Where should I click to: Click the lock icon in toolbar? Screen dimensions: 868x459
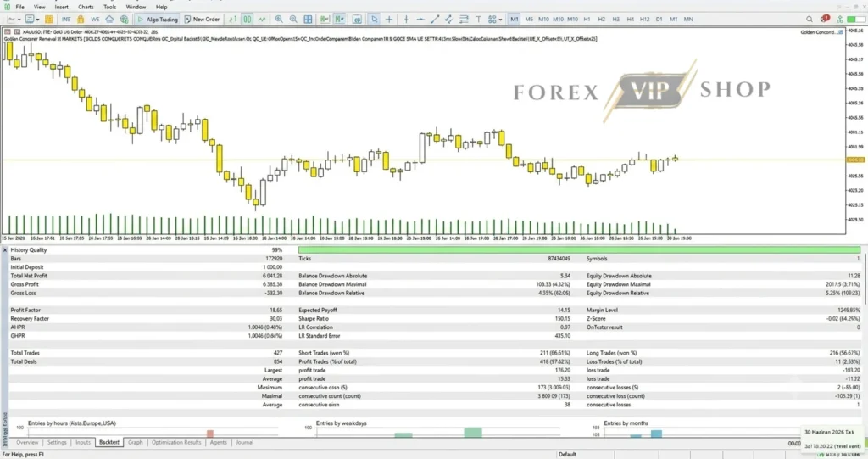81,20
